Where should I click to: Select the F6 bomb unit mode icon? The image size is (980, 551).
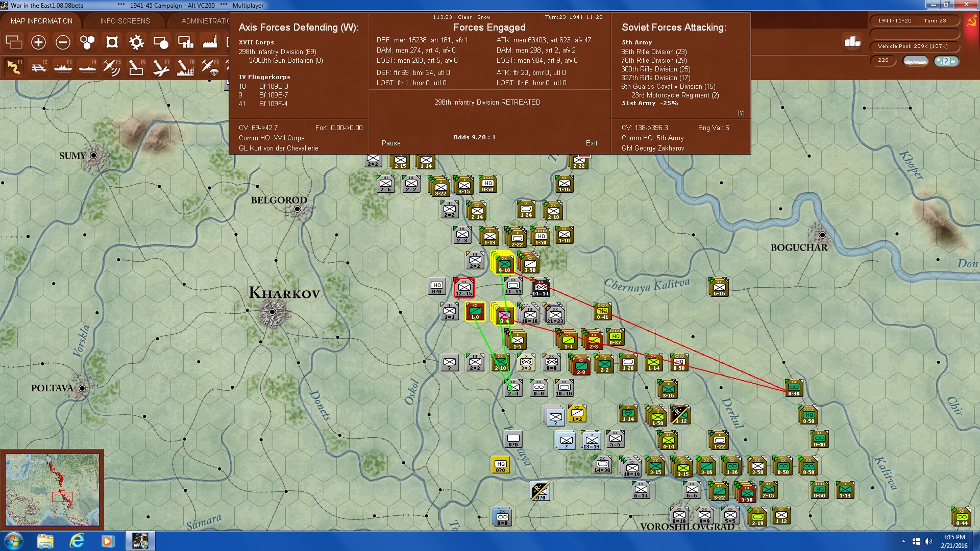136,67
